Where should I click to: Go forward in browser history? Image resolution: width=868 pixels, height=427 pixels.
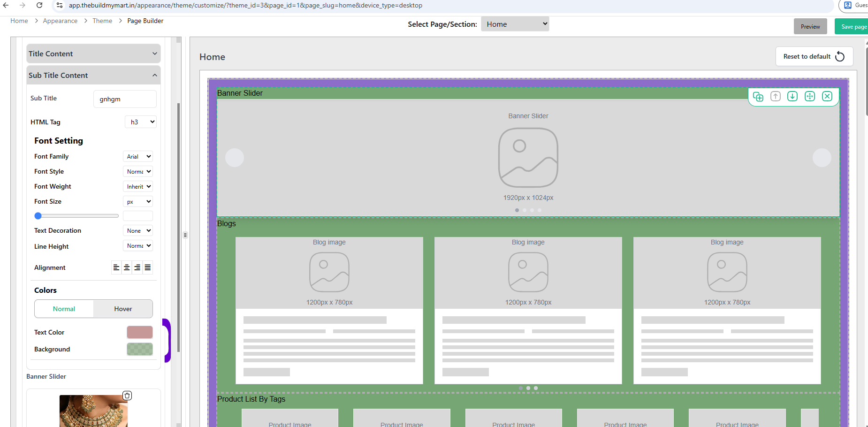[x=23, y=5]
